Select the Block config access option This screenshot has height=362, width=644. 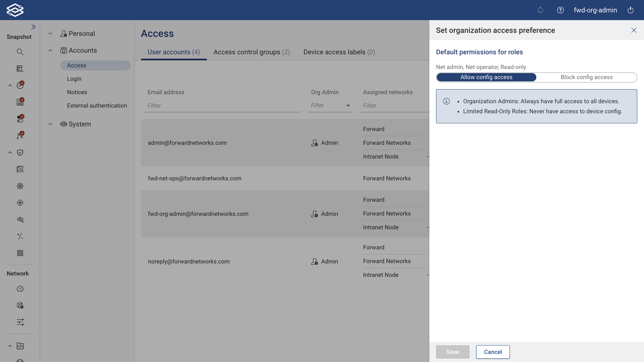586,77
